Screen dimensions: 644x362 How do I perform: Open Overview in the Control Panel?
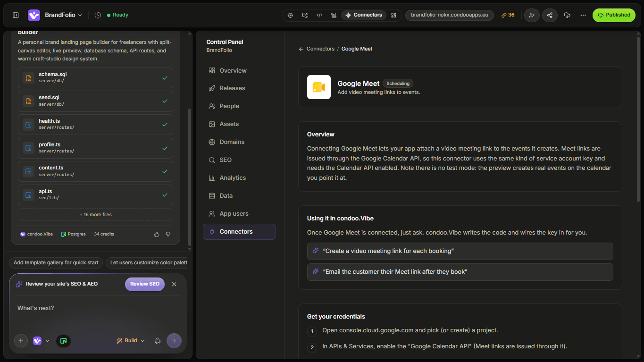click(x=239, y=71)
